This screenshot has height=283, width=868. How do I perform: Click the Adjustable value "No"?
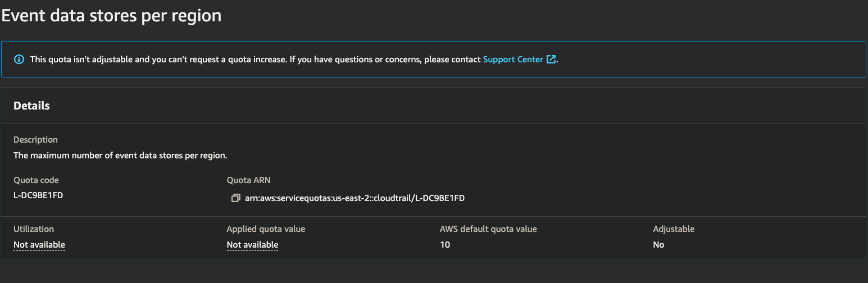[658, 245]
